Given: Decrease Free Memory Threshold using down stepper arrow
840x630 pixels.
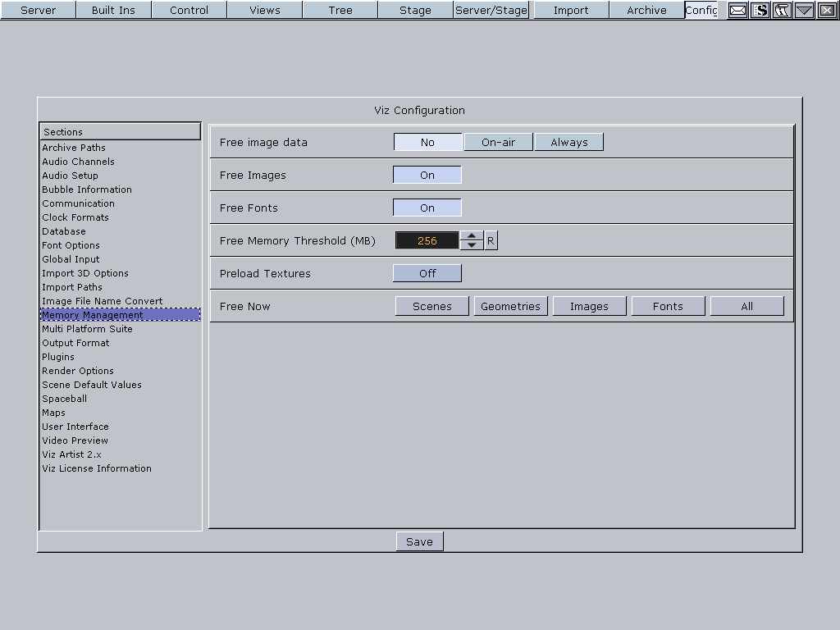Looking at the screenshot, I should coord(472,244).
